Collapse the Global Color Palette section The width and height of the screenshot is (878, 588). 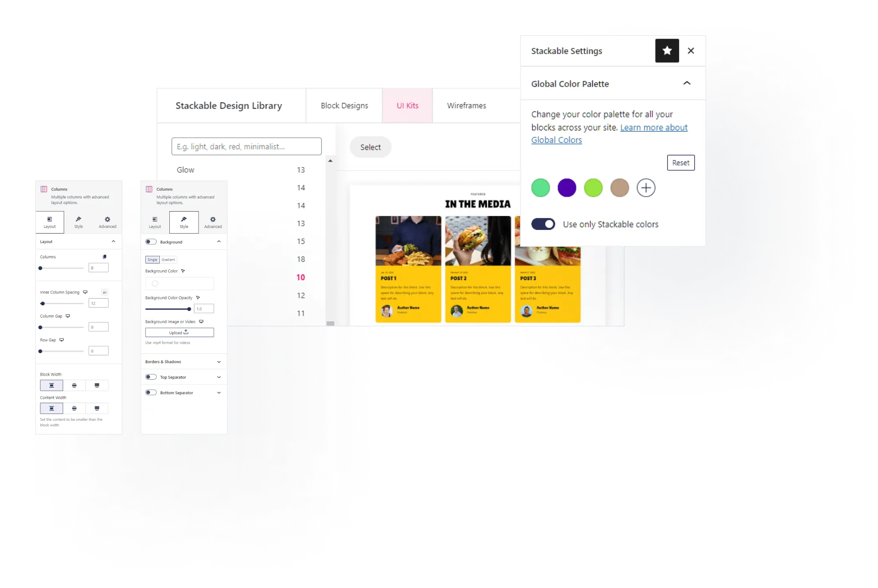[x=688, y=83]
